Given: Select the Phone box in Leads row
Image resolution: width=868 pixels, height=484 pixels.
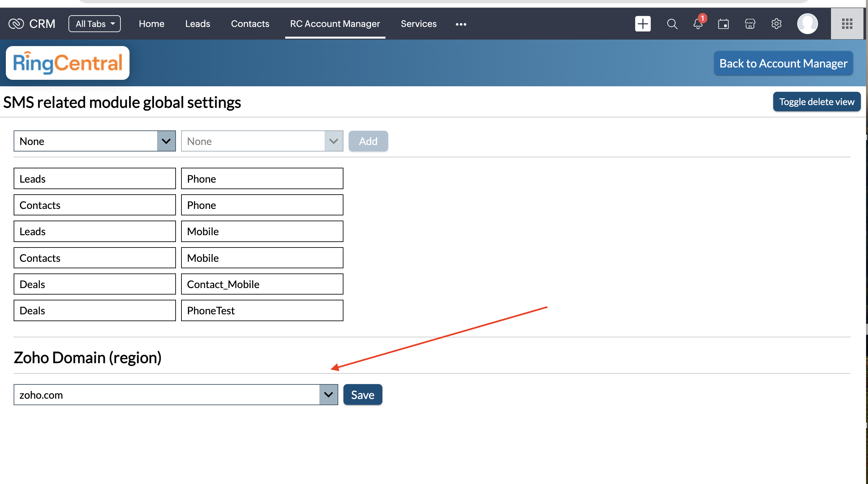Looking at the screenshot, I should [262, 178].
